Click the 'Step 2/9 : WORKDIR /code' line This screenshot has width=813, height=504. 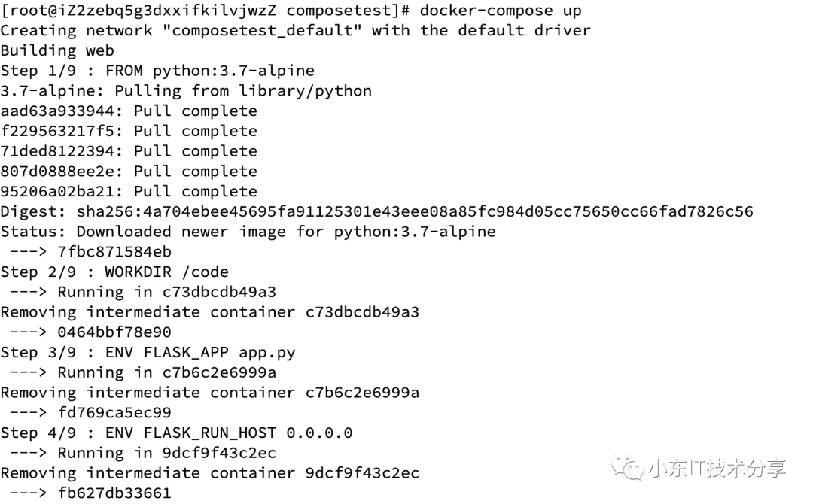(x=114, y=272)
